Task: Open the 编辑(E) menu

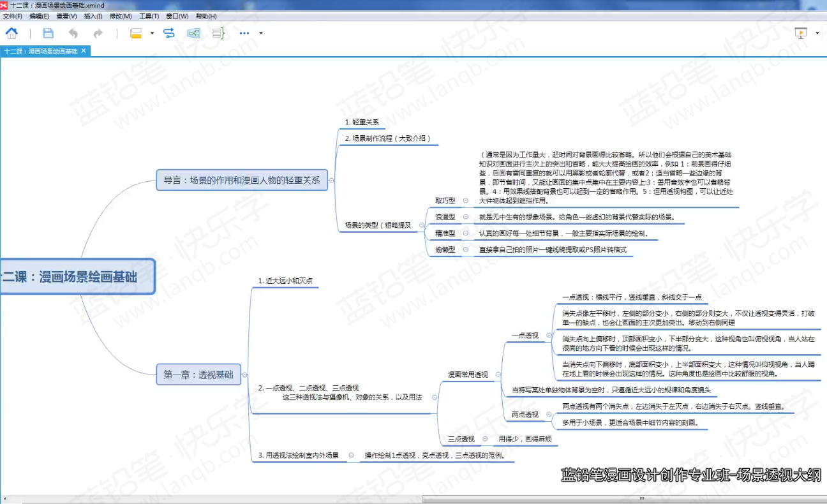Action: click(39, 16)
